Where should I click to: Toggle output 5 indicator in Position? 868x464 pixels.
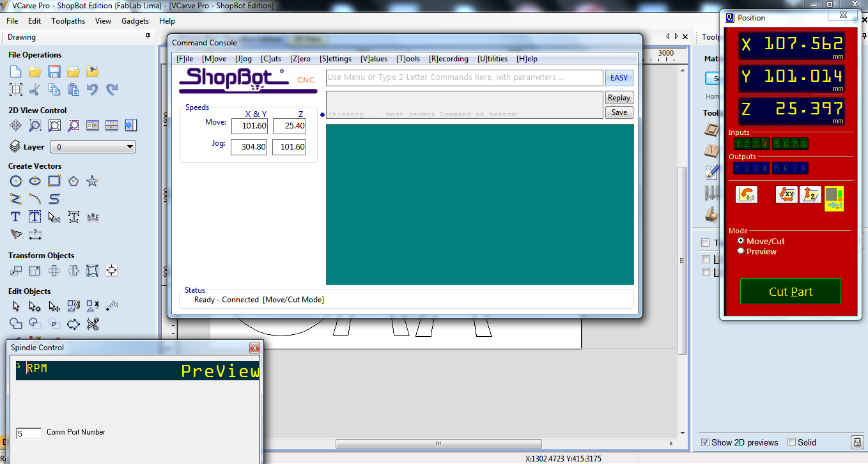(x=777, y=169)
